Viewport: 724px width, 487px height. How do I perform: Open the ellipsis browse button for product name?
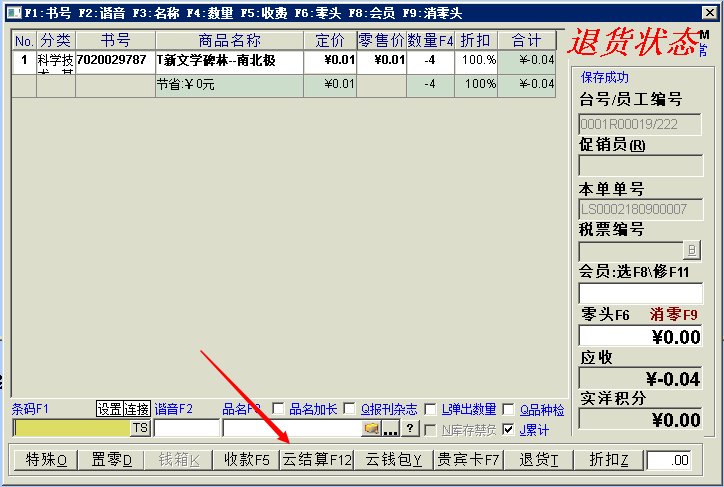pos(390,428)
